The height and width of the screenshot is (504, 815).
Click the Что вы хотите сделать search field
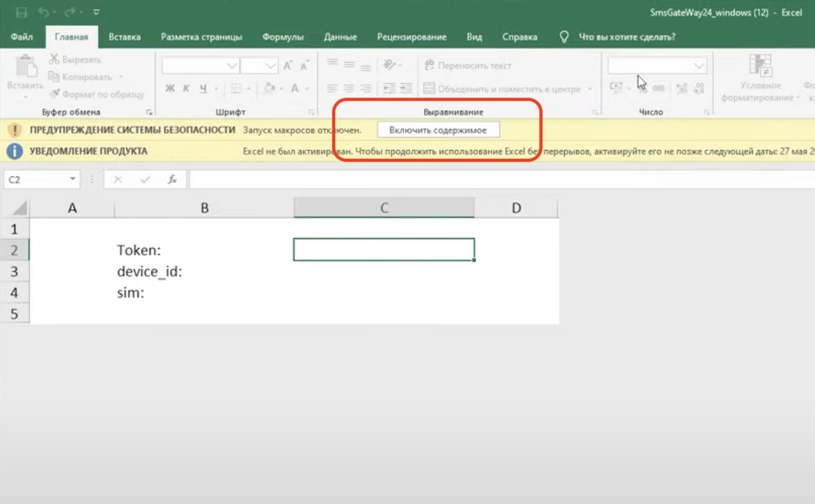tap(627, 37)
